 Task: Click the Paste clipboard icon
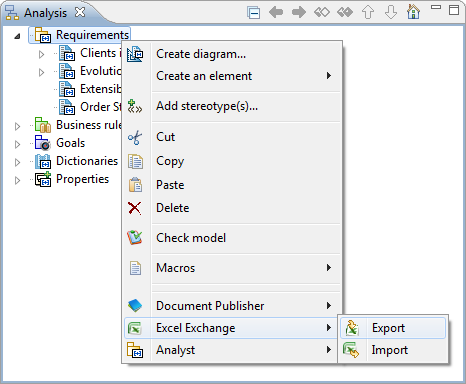tap(135, 185)
